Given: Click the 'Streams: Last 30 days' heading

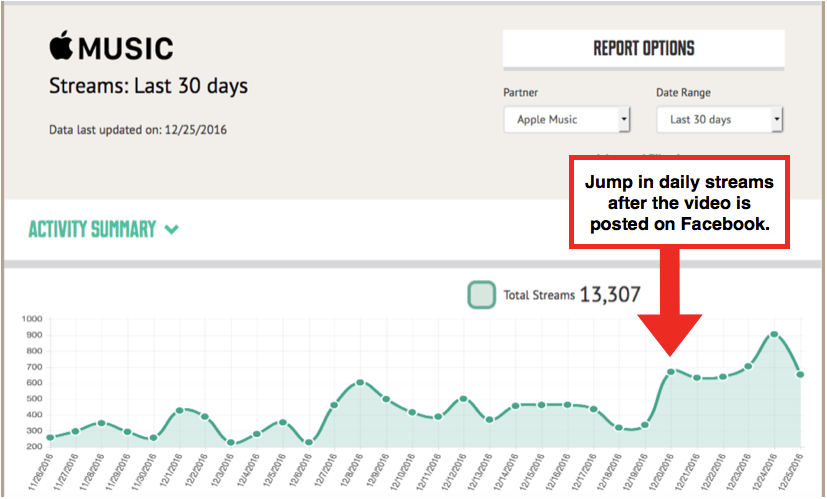Looking at the screenshot, I should tap(148, 86).
